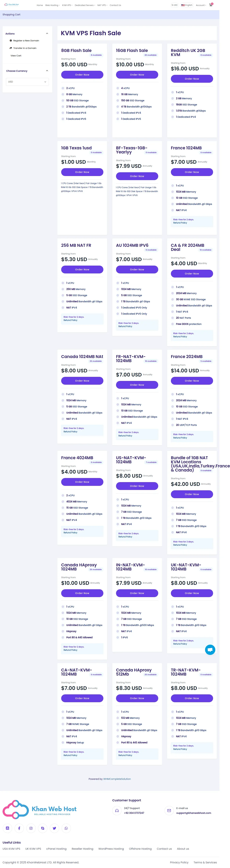Visit the Facebook page via footer icon
The height and width of the screenshot is (868, 230).
19,828
